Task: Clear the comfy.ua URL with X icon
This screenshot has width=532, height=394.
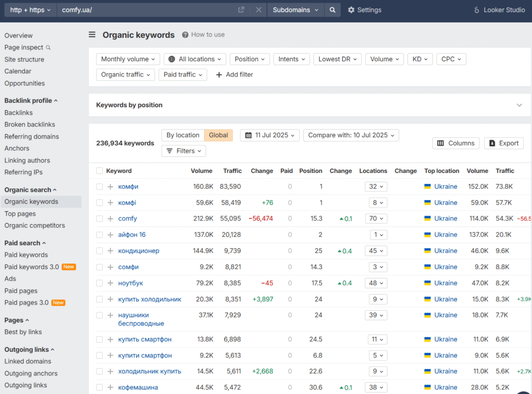Action: [x=258, y=10]
